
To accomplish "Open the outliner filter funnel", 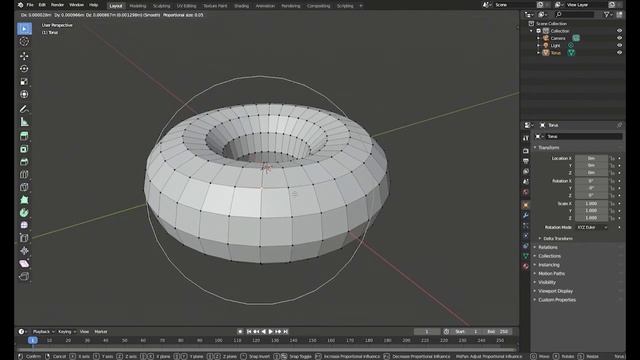I will (608, 15).
